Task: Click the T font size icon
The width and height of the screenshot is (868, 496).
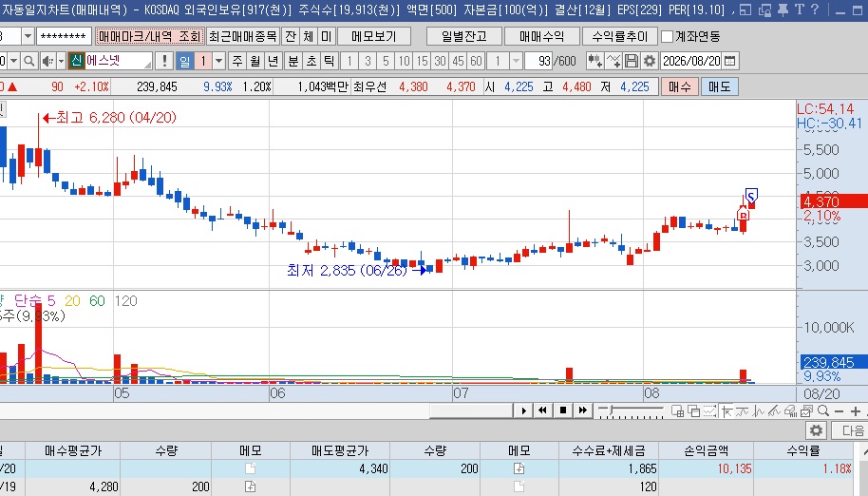Action: (799, 10)
